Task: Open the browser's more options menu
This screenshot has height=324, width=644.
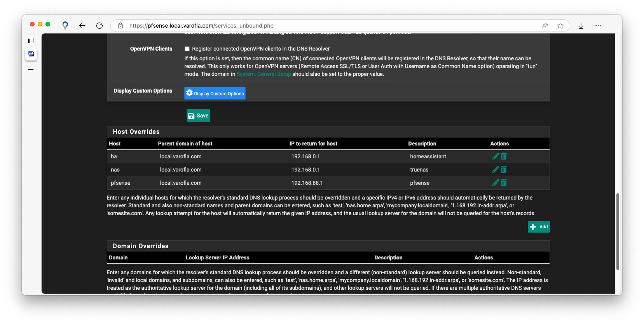Action: pos(598,26)
